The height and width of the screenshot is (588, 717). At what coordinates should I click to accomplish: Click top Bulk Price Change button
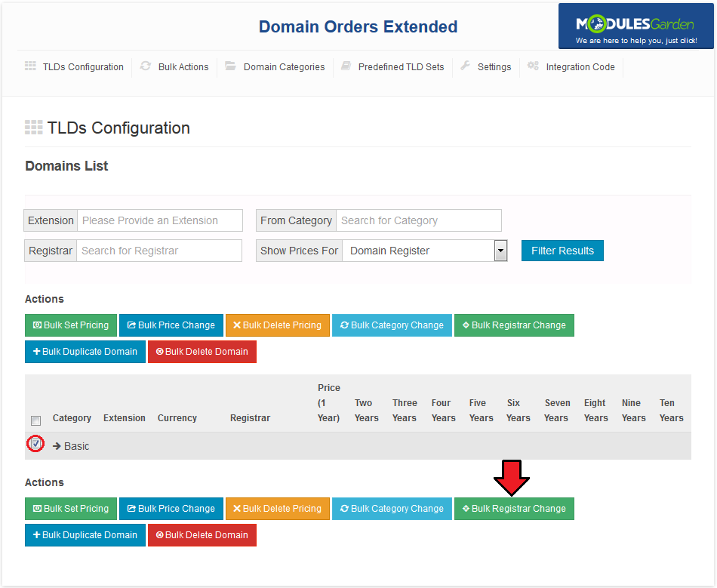(171, 325)
